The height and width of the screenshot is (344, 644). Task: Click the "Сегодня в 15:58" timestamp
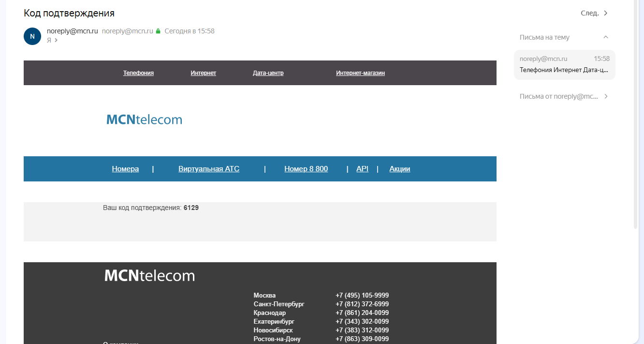[190, 31]
